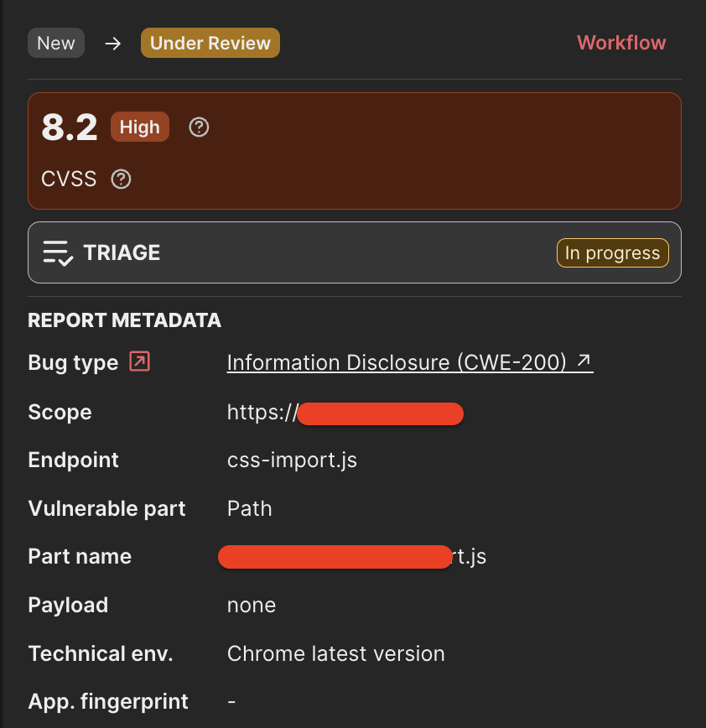Click the 8.2 CVSS score
Viewport: 706px width, 728px height.
tap(70, 127)
